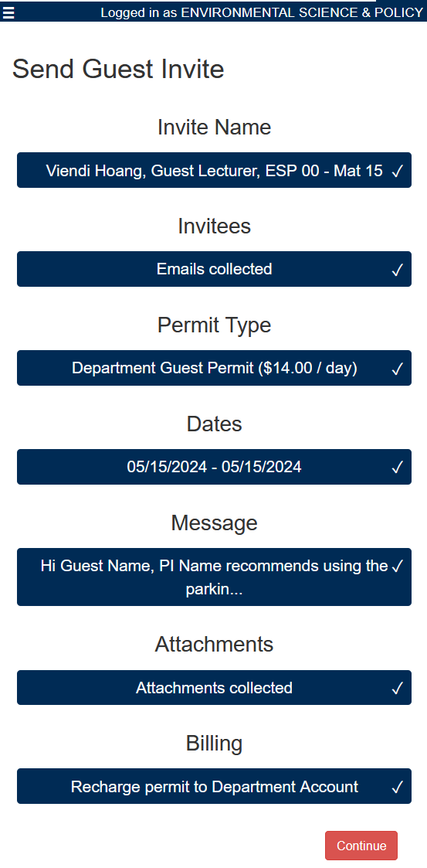Click the Permit Type section label
Image resolution: width=427 pixels, height=868 pixels.
(214, 325)
